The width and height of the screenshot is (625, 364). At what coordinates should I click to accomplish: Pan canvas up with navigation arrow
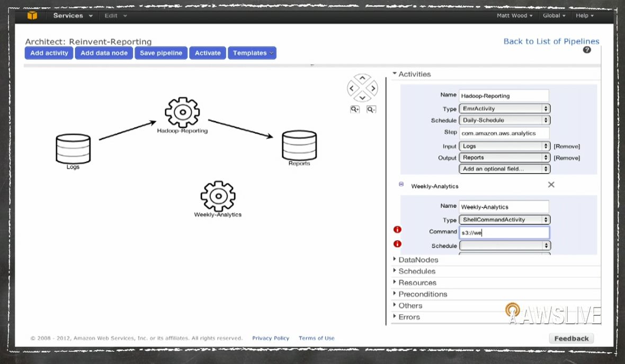pyautogui.click(x=362, y=78)
